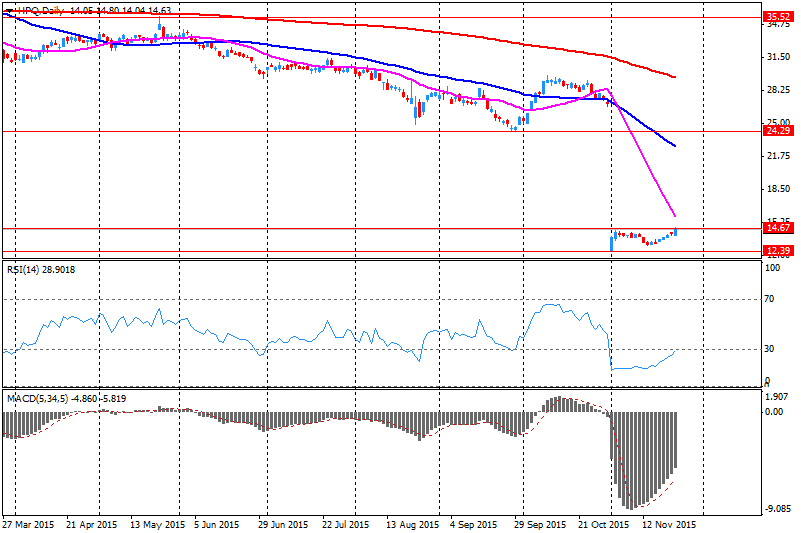Select the 24.29 red price level label
The width and height of the screenshot is (801, 533).
tap(778, 131)
